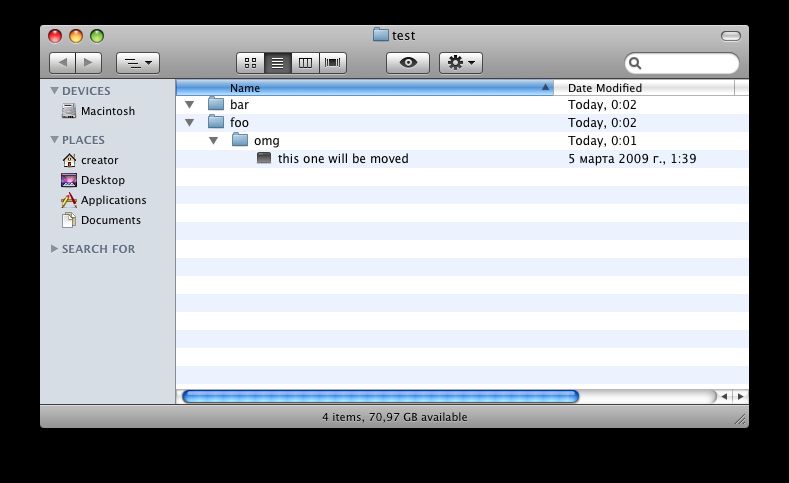The width and height of the screenshot is (789, 483).
Task: Collapse the omg folder
Action: (x=213, y=140)
